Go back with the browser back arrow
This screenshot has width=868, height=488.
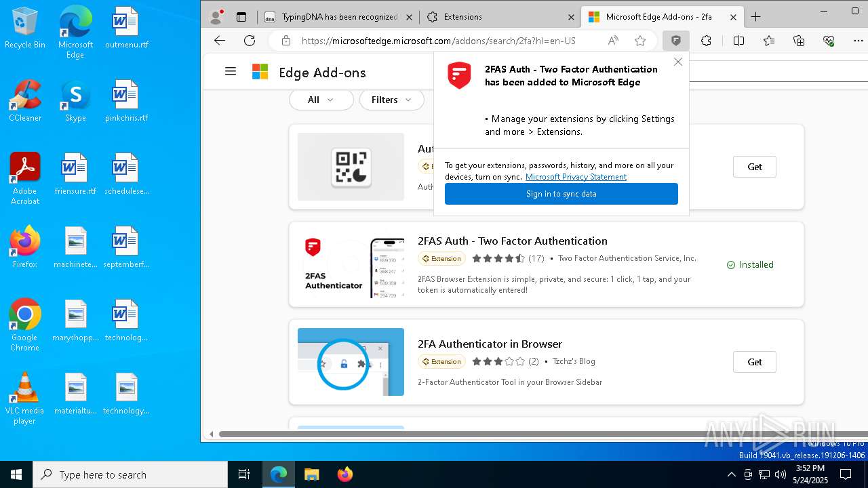[x=219, y=41]
